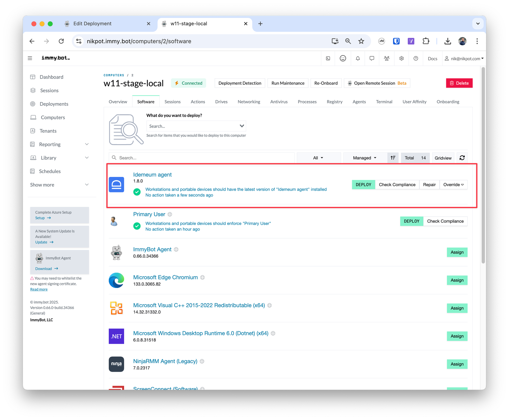Reload the browser page

tap(61, 41)
